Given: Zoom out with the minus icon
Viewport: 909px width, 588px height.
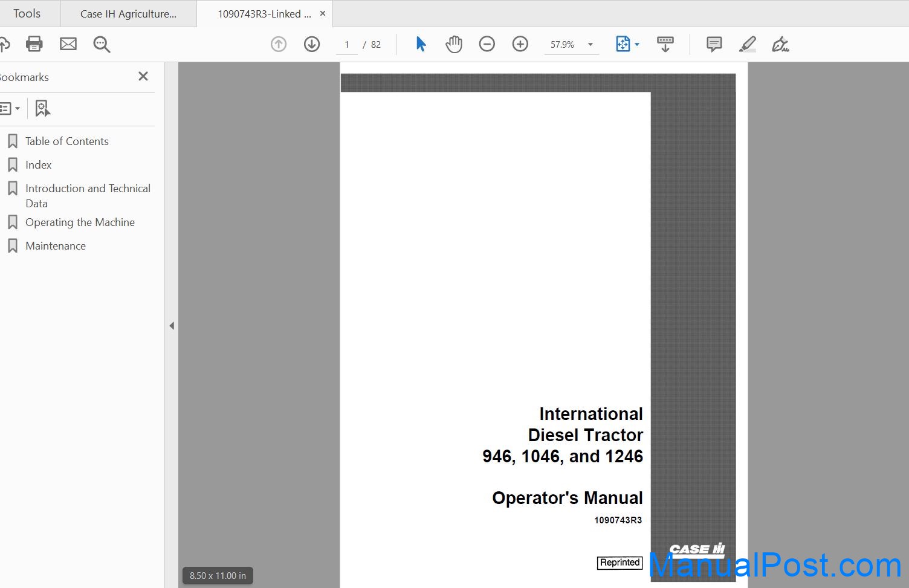Looking at the screenshot, I should click(487, 44).
